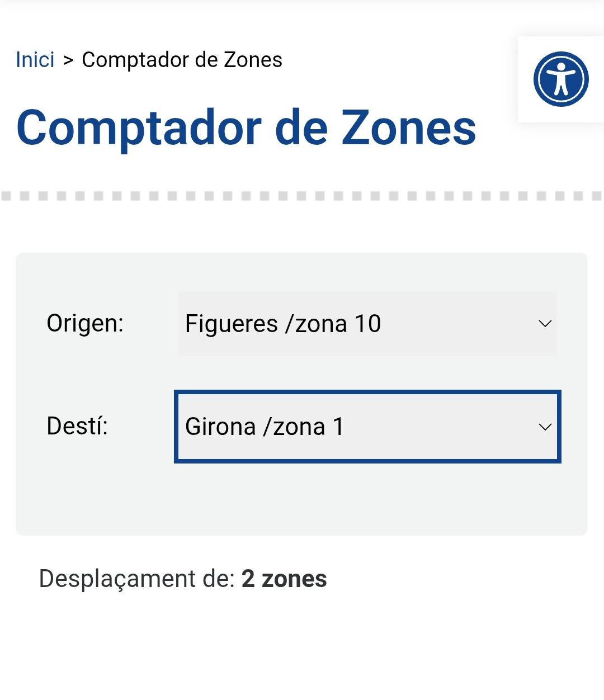Click the Girona /zona 1 selected text
The width and height of the screenshot is (604, 700).
pos(265,427)
